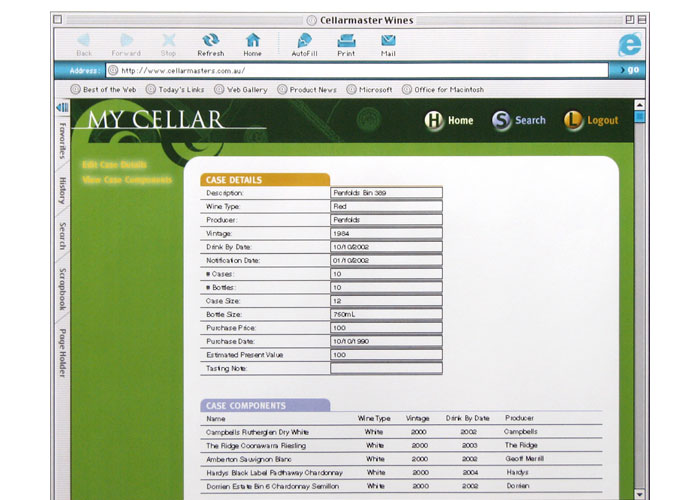Click the CASE COMPONENTS section header
Viewport: 700px width, 500px height.
click(x=265, y=405)
